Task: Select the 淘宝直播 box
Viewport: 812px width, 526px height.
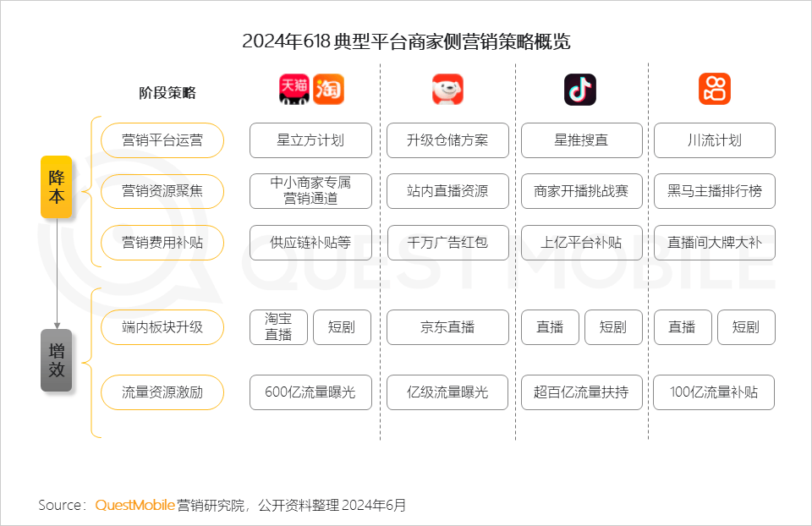Action: 277,327
